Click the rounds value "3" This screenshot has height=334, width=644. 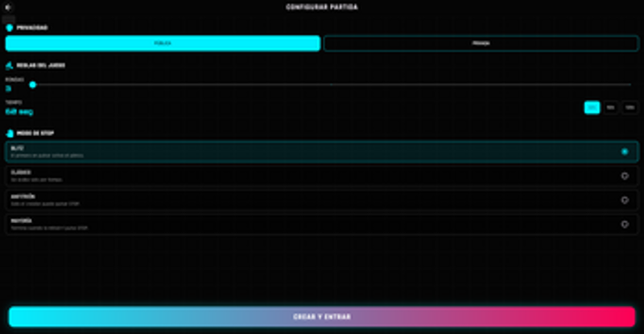point(8,89)
